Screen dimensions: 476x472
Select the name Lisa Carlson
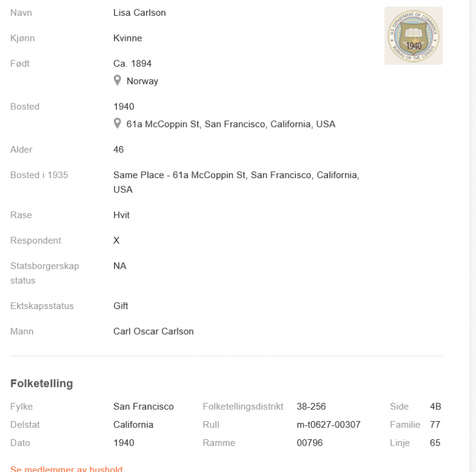point(140,13)
